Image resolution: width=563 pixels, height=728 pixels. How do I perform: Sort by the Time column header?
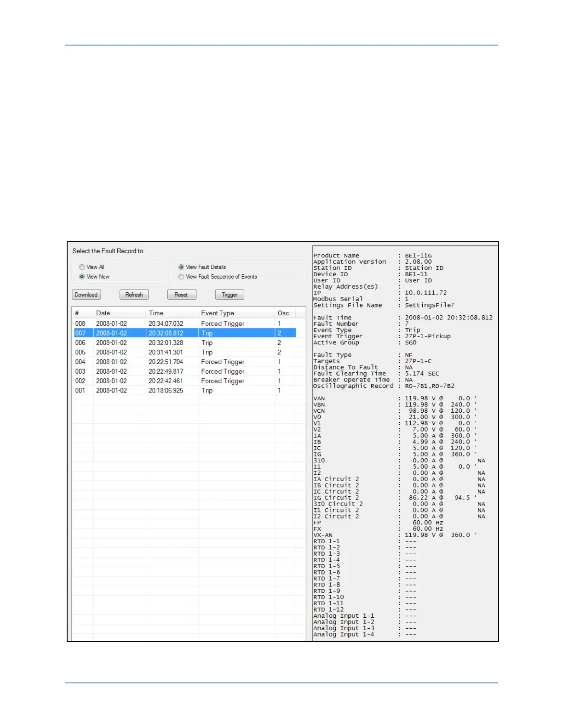coord(172,313)
